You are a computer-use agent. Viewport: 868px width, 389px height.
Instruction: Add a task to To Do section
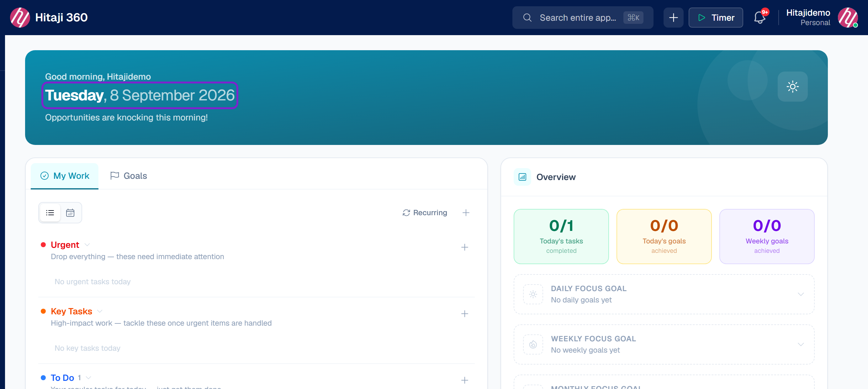pyautogui.click(x=464, y=380)
